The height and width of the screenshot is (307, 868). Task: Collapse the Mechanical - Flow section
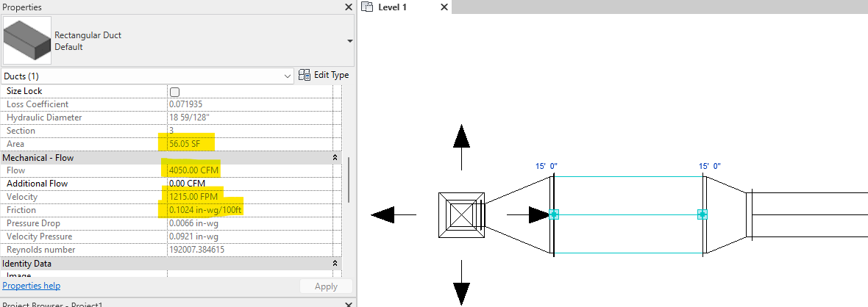[335, 158]
